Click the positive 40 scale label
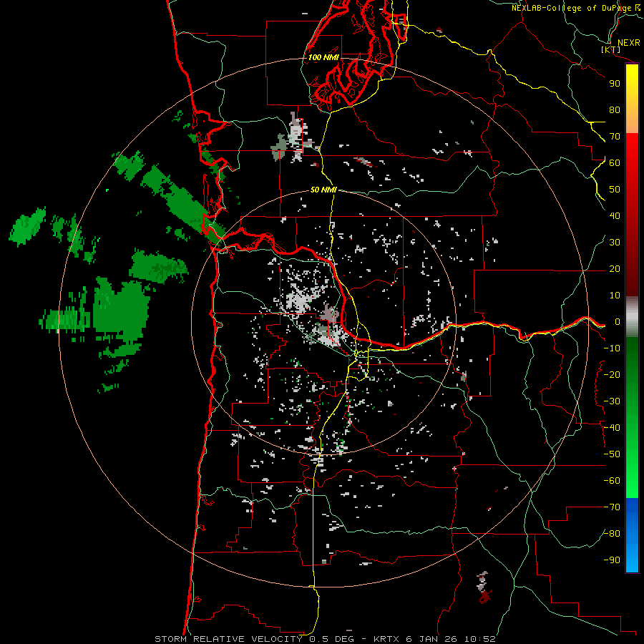The height and width of the screenshot is (644, 644). tap(615, 215)
